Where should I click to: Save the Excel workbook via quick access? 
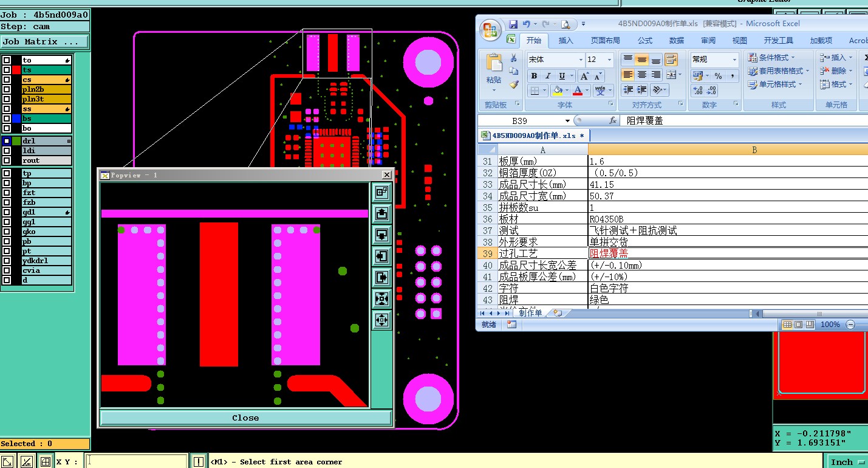(513, 24)
